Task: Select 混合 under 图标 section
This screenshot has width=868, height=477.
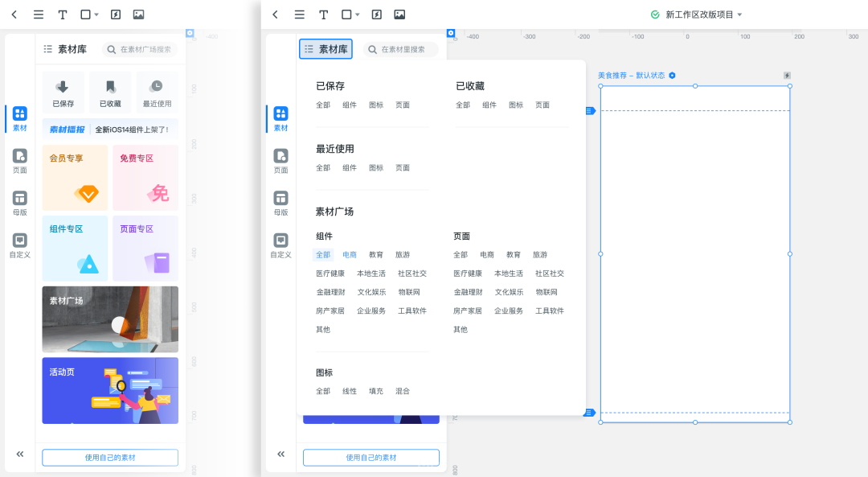Action: 403,391
